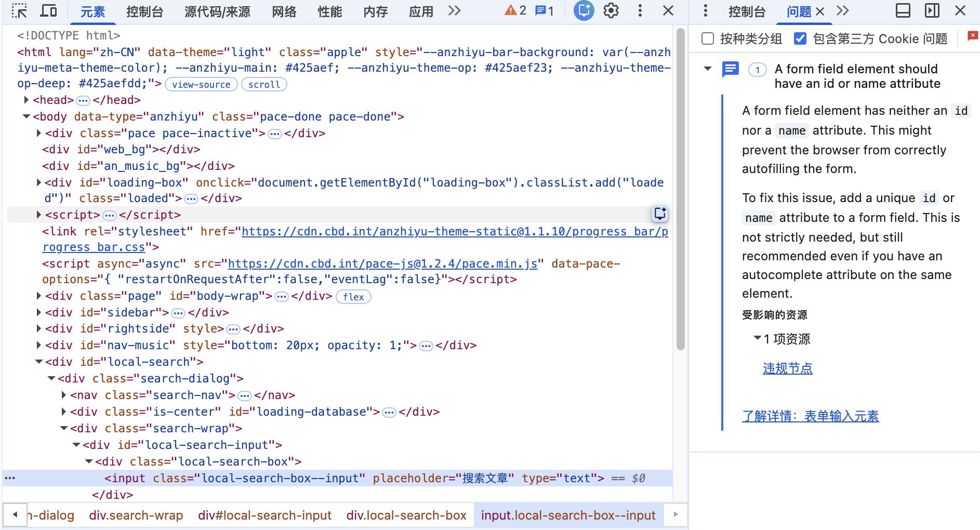Expand the head element node
980x530 pixels.
26,100
